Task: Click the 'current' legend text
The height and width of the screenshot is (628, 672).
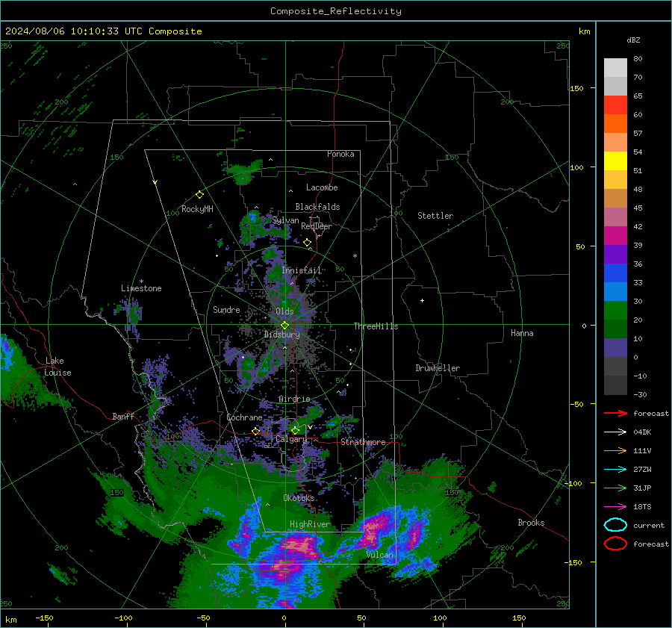Action: coord(649,526)
